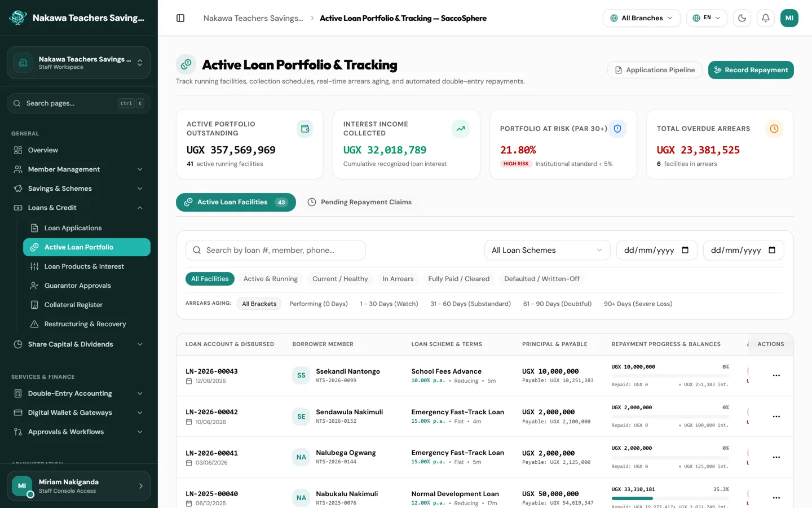Viewport: 812px width, 508px height.
Task: Open All Branches dropdown
Action: pos(642,18)
